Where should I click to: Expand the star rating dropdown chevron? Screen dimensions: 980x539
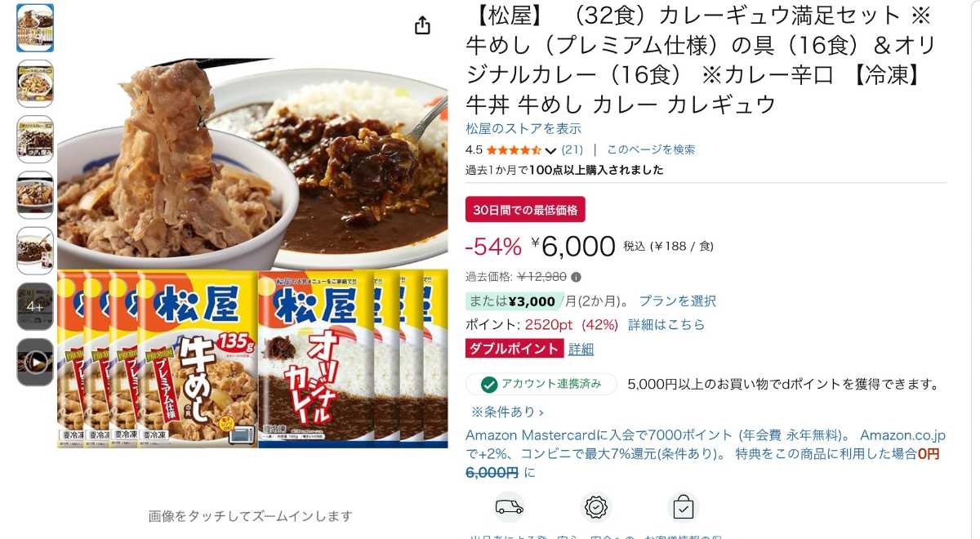pos(550,150)
